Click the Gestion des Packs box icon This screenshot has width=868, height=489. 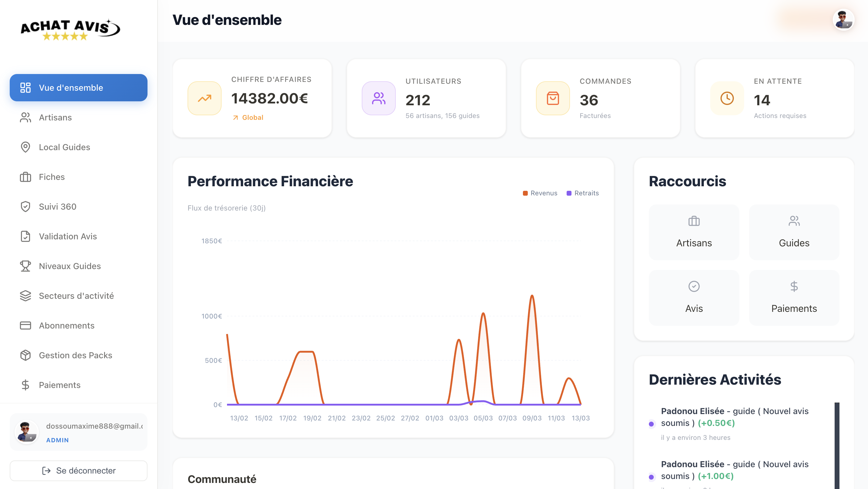pyautogui.click(x=25, y=355)
